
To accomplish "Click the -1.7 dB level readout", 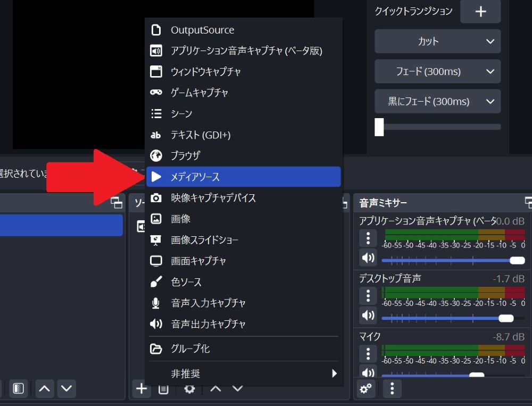I will [509, 279].
